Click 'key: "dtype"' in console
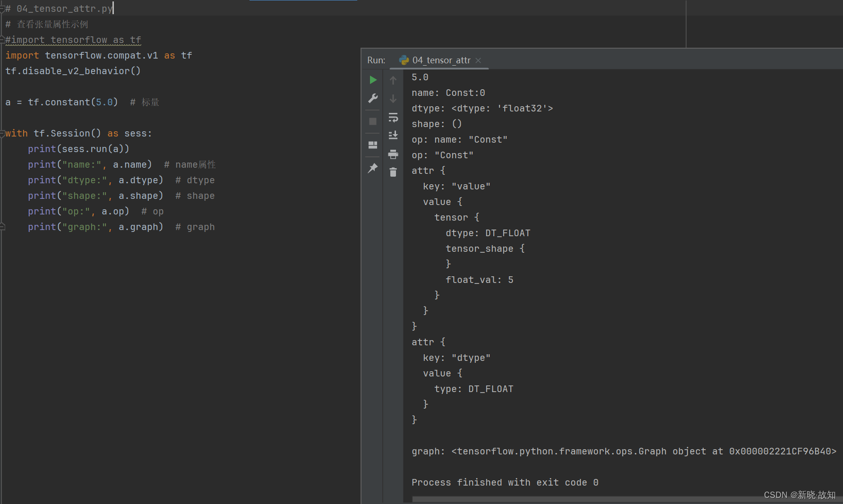Viewport: 843px width, 504px height. (456, 358)
